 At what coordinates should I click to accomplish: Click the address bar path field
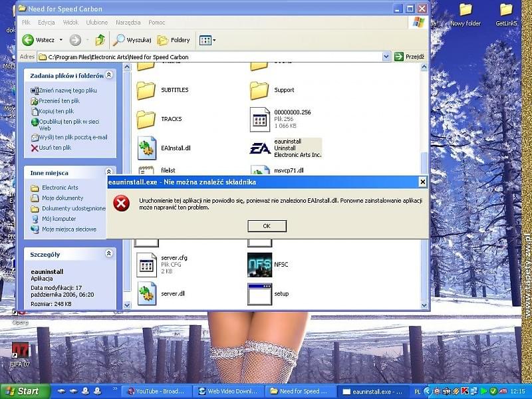pyautogui.click(x=209, y=57)
